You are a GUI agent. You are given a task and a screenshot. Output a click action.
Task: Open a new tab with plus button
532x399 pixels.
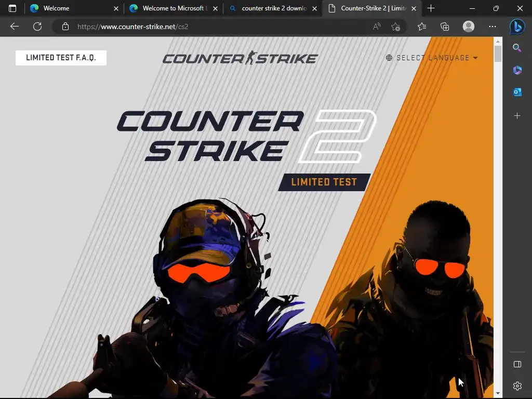431,8
